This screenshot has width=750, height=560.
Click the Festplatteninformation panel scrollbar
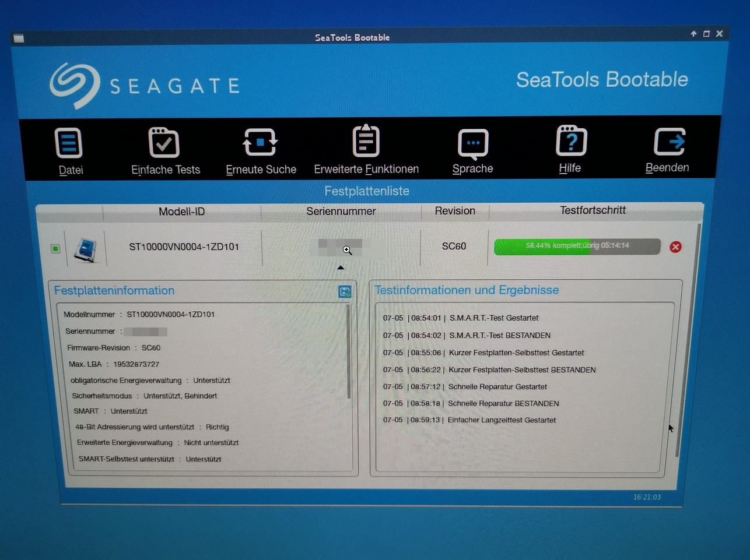[349, 352]
